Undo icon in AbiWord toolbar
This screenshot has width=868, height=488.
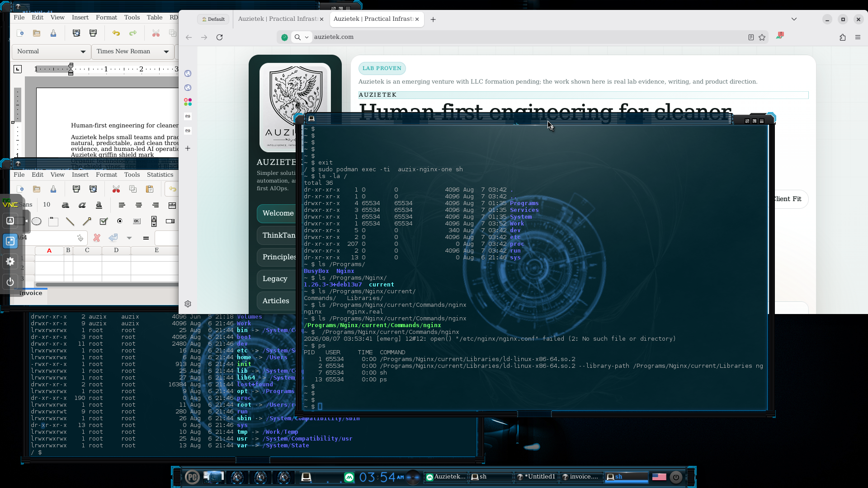(116, 33)
